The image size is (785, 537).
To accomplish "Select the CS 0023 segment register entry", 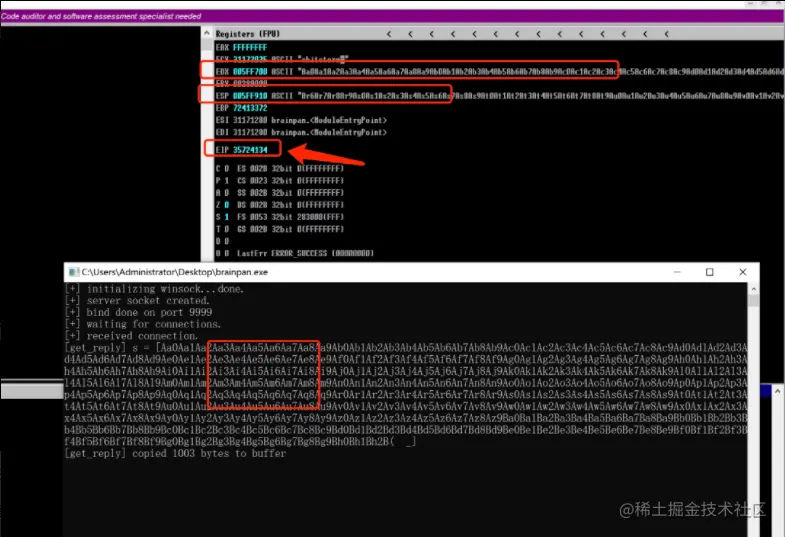I will (290, 181).
